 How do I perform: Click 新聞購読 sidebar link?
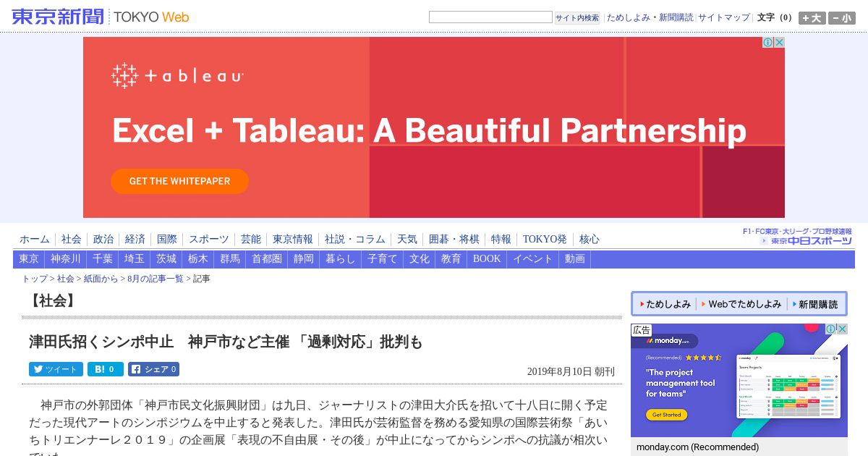pyautogui.click(x=814, y=305)
